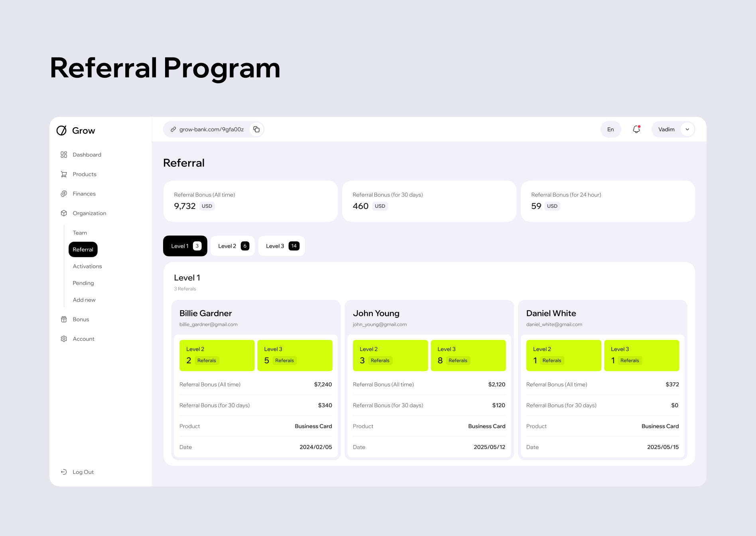Click Billie Gardner's Level 3 referrals tile

click(x=295, y=355)
